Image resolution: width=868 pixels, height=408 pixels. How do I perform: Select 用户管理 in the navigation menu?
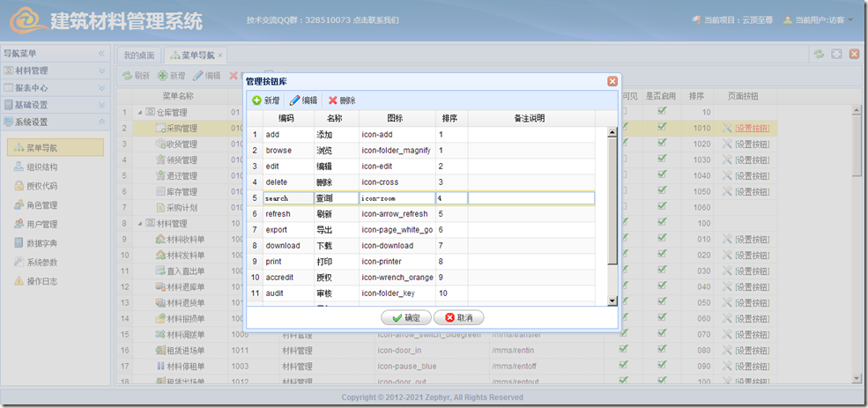[41, 224]
